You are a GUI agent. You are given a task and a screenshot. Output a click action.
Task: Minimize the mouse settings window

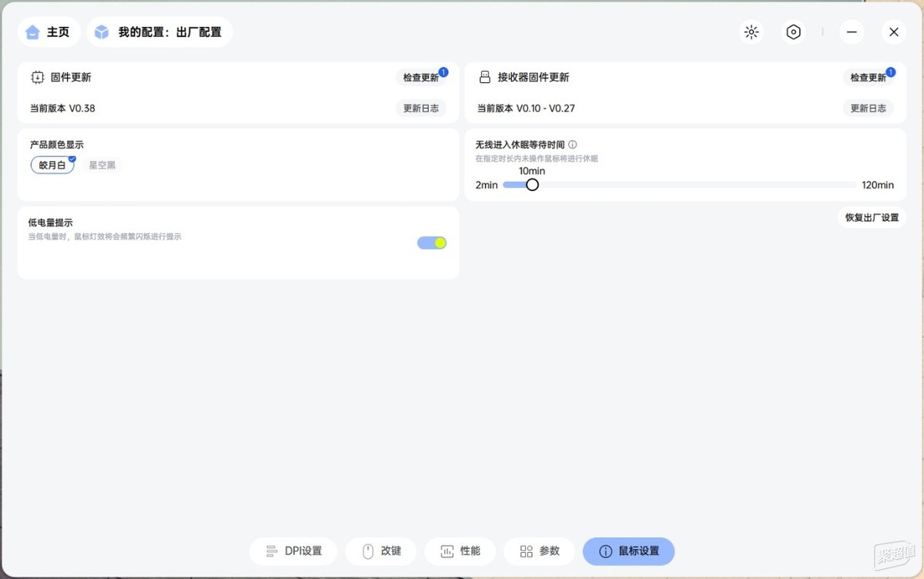852,32
